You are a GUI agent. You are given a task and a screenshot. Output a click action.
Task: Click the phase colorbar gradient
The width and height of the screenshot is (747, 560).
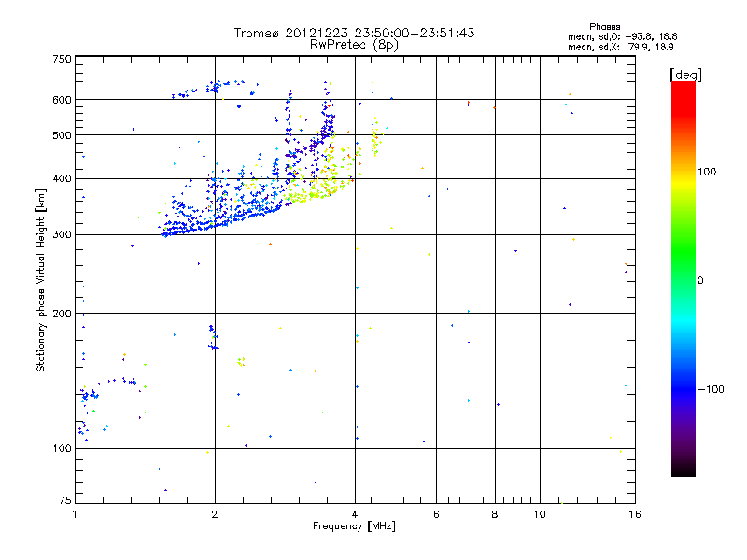coord(684,278)
